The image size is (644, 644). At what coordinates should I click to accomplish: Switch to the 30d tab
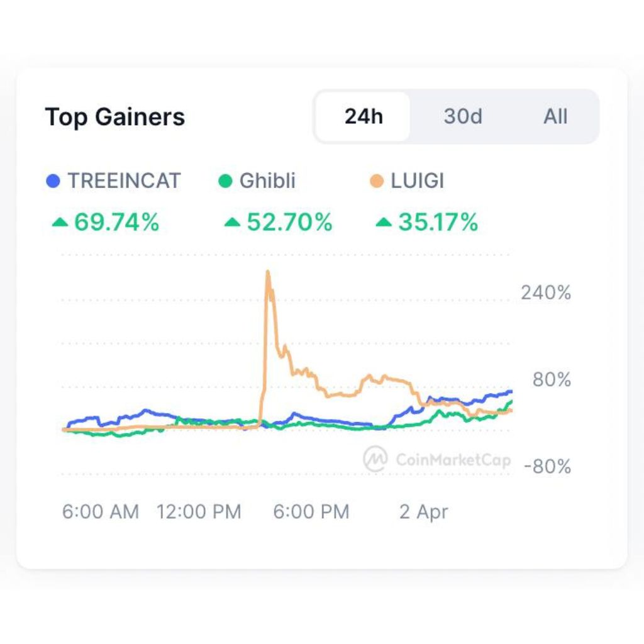tap(463, 116)
